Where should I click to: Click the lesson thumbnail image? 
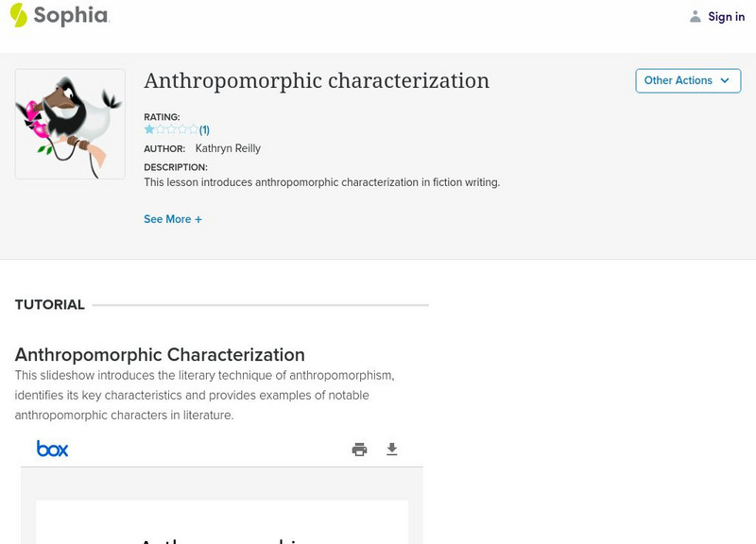pyautogui.click(x=70, y=124)
